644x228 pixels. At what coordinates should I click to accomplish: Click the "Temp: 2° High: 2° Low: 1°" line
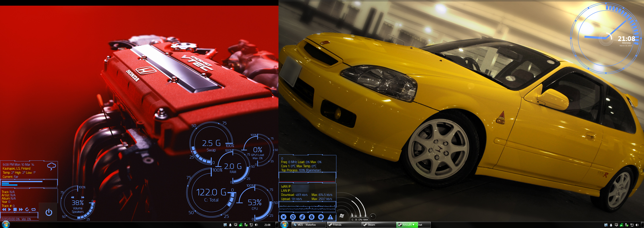pyautogui.click(x=19, y=173)
